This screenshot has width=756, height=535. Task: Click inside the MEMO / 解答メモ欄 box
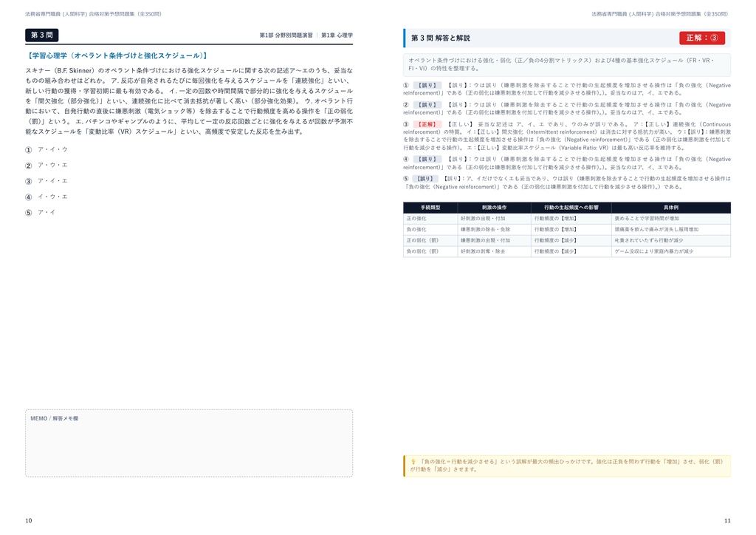pos(189,443)
